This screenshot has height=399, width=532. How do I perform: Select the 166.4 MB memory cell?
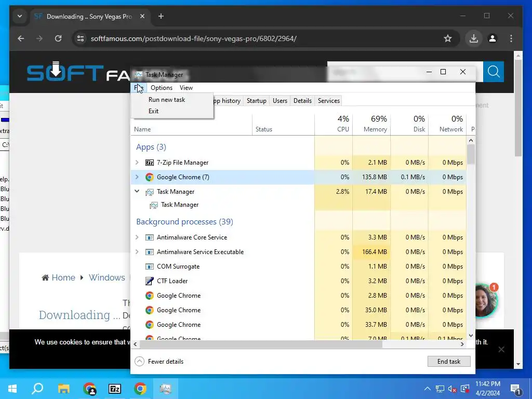(x=371, y=252)
